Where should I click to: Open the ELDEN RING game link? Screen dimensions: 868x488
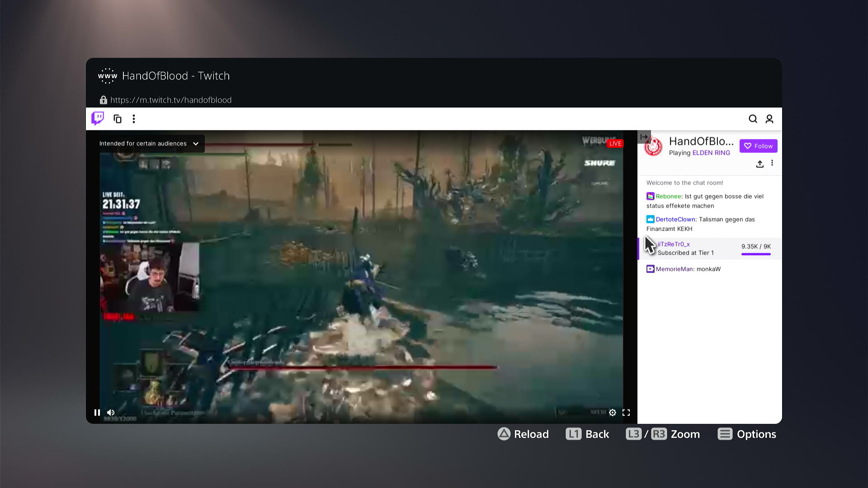pyautogui.click(x=711, y=153)
